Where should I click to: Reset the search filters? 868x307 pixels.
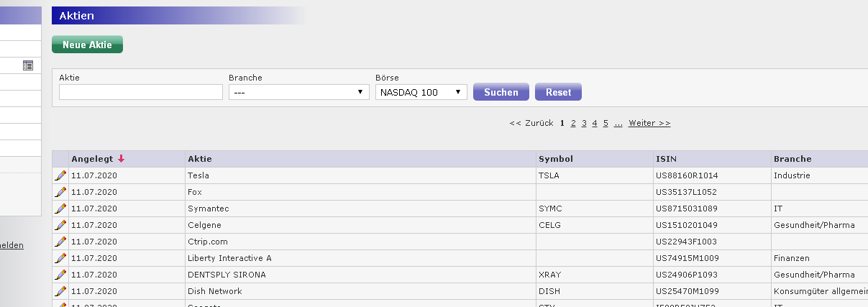pos(558,92)
